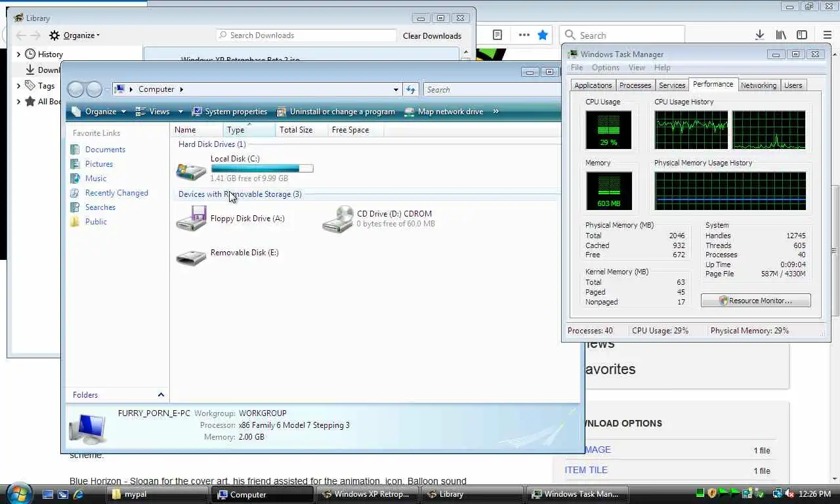The height and width of the screenshot is (504, 840).
Task: Show more Explorer toolbar commands chevron
Action: tap(495, 112)
